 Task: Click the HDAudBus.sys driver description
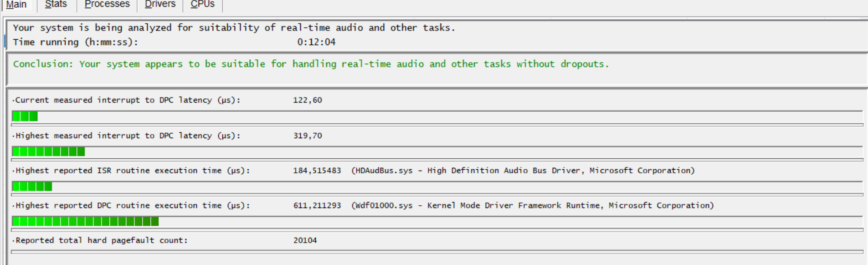pos(523,171)
